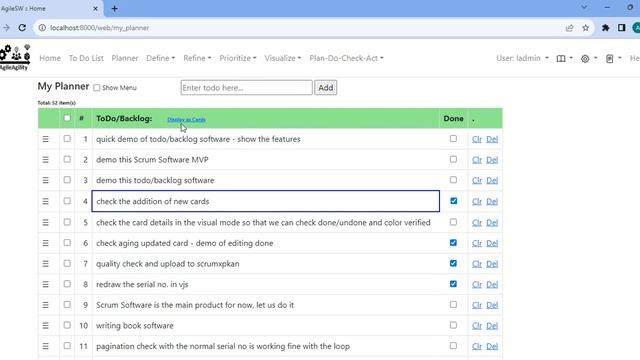Viewport: 640px width, 360px height.
Task: Select the row checkbox for 'writing book software'
Action: (67, 325)
